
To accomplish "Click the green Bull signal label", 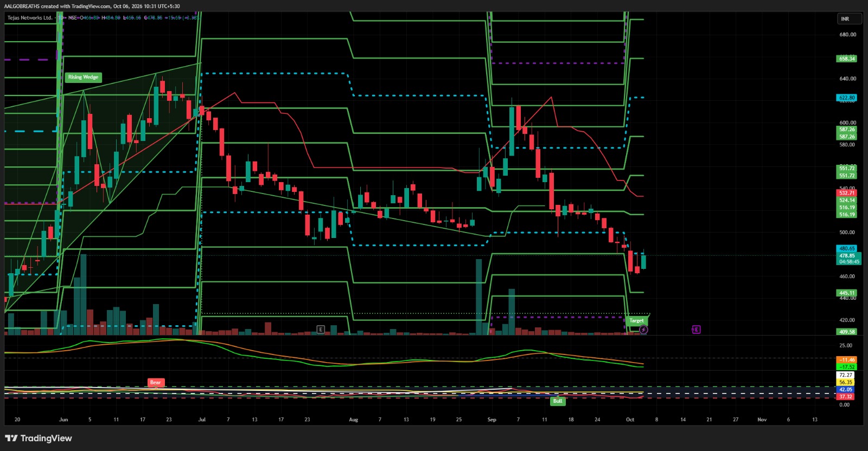I will click(x=558, y=401).
